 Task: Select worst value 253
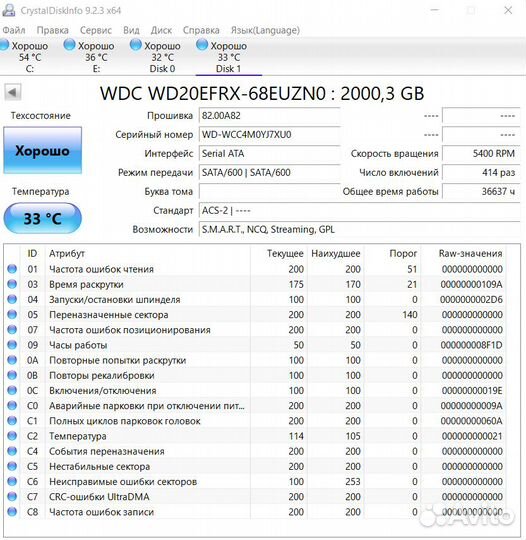point(353,481)
